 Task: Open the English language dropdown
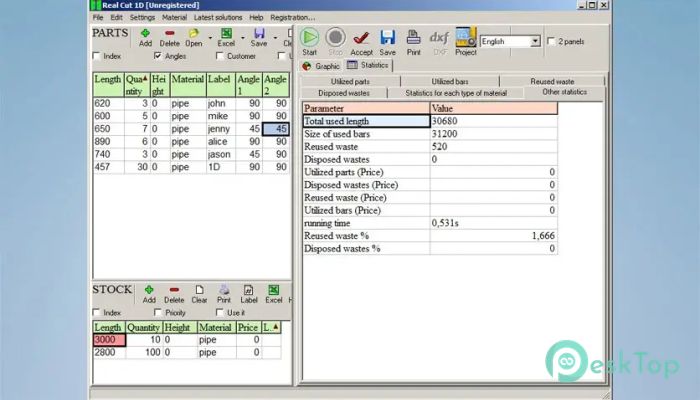coord(535,42)
